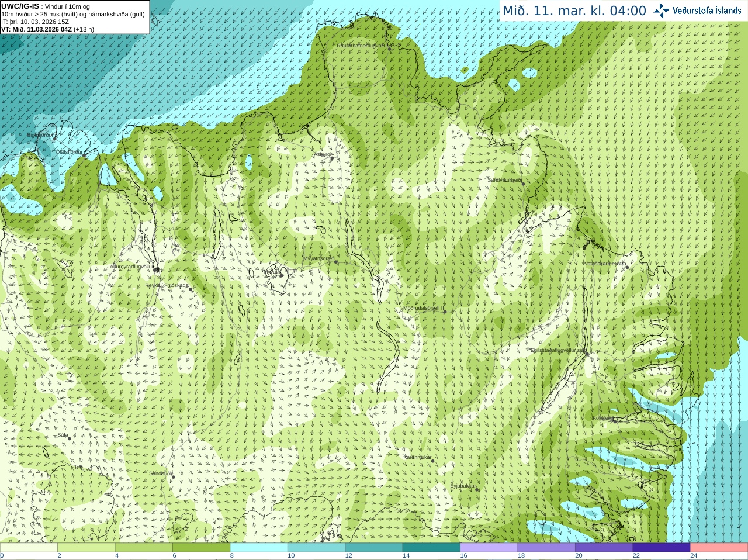The height and width of the screenshot is (560, 748).
Task: Select the Mývatnsöræfi station marker
Action: pyautogui.click(x=335, y=262)
